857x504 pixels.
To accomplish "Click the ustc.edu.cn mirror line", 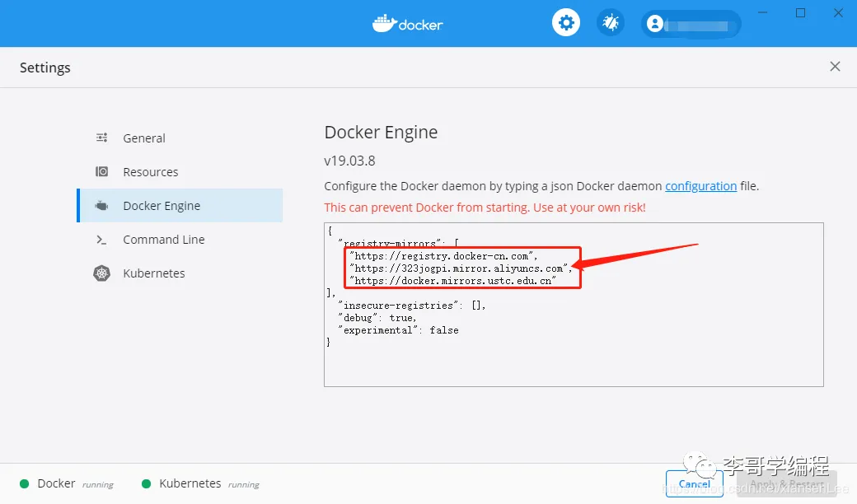I will point(452,281).
